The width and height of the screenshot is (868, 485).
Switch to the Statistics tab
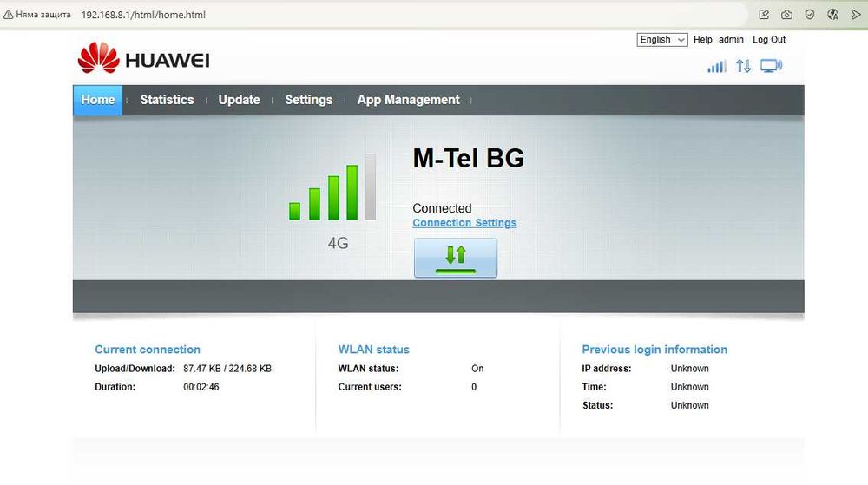click(167, 100)
